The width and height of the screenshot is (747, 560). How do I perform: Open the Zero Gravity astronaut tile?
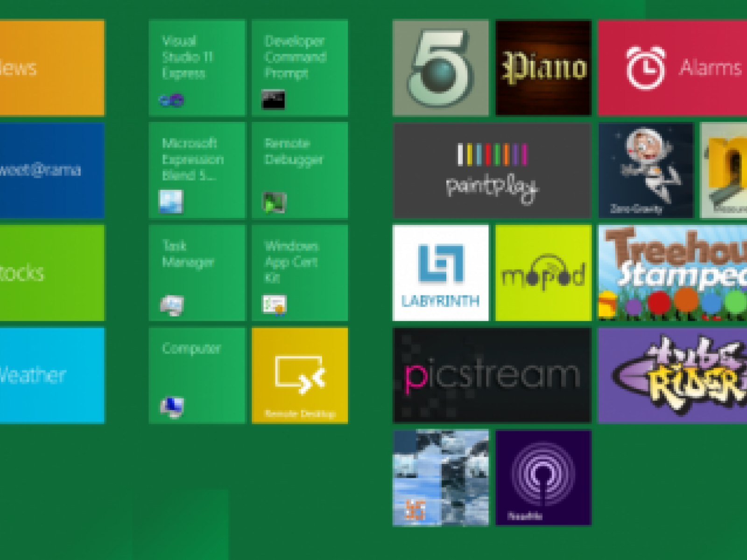coord(646,170)
